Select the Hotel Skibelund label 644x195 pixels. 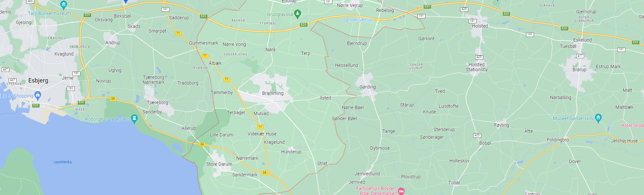pyautogui.click(x=632, y=125)
